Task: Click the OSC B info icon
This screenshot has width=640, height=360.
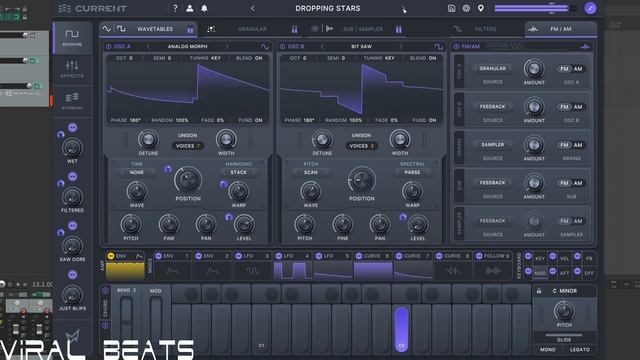Action: point(282,47)
